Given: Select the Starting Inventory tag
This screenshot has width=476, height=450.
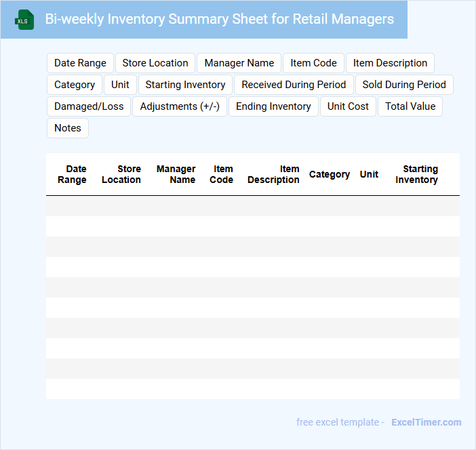Looking at the screenshot, I should tap(185, 85).
